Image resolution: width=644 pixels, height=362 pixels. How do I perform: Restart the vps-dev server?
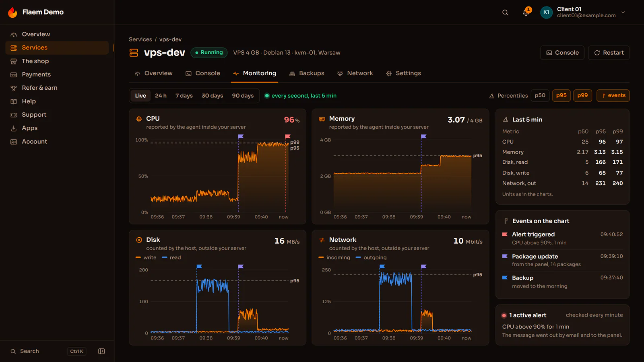[x=609, y=53]
